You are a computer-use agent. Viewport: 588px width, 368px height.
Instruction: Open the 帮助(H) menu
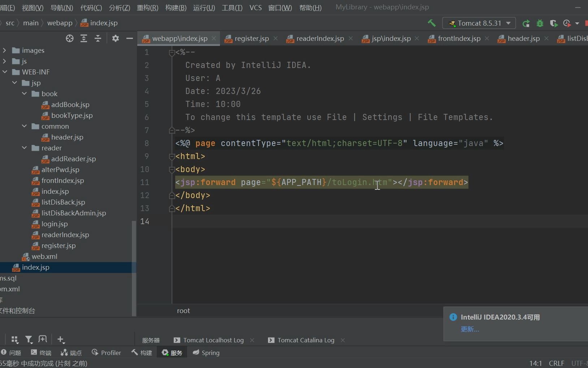[x=310, y=8]
